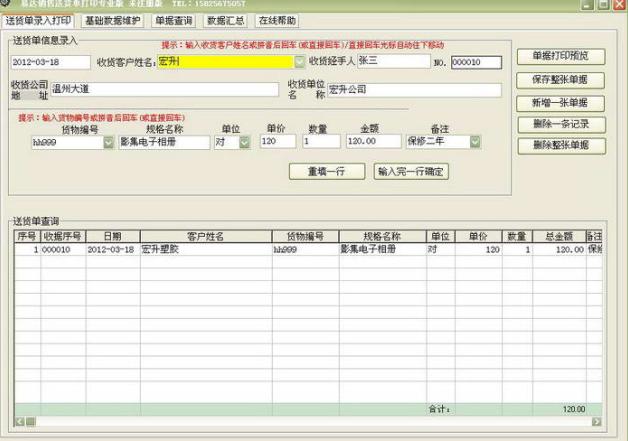Open the 在线帮助 tab

click(277, 21)
